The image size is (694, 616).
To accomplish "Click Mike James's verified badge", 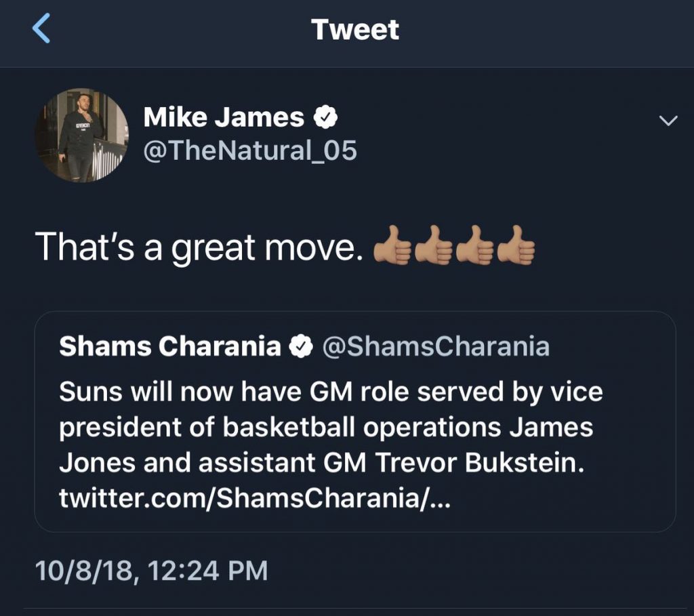I will (326, 119).
